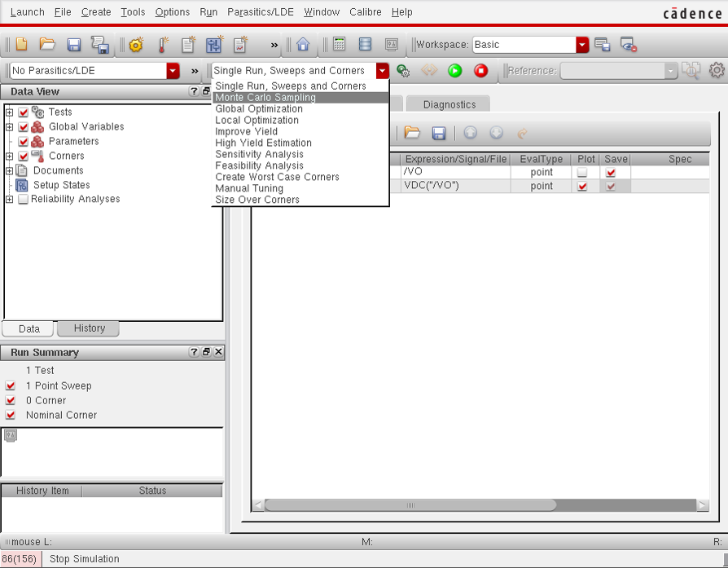Click the Data View help question icon
The width and height of the screenshot is (728, 568).
coord(194,91)
